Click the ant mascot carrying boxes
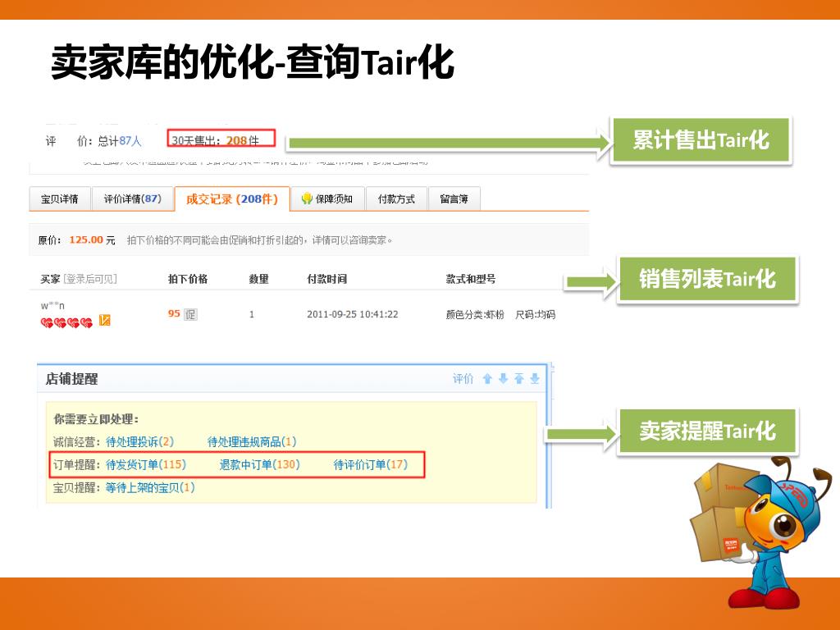This screenshot has height=630, width=840. click(760, 533)
